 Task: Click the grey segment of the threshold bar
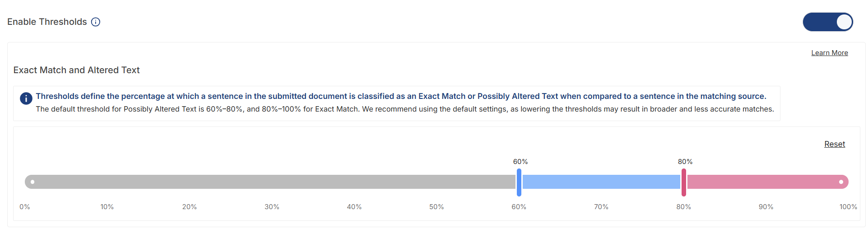pos(270,182)
